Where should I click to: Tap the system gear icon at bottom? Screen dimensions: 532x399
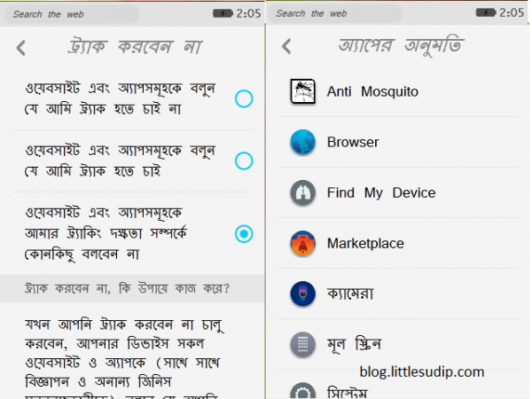pyautogui.click(x=302, y=391)
